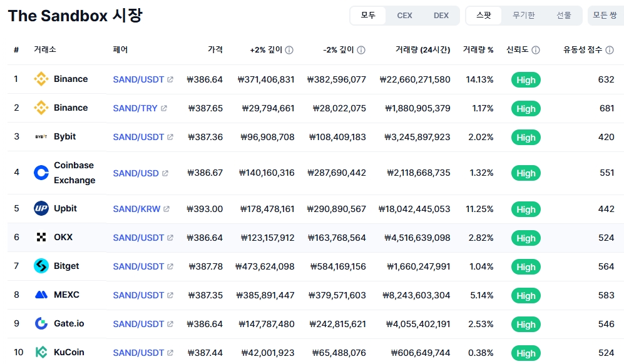Viewport: 624px width, 364px height.
Task: Open Coinbase SAND/USD pair link
Action: click(136, 173)
